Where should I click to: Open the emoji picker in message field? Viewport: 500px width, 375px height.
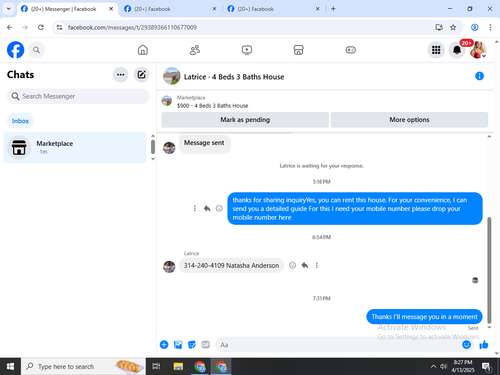click(467, 345)
